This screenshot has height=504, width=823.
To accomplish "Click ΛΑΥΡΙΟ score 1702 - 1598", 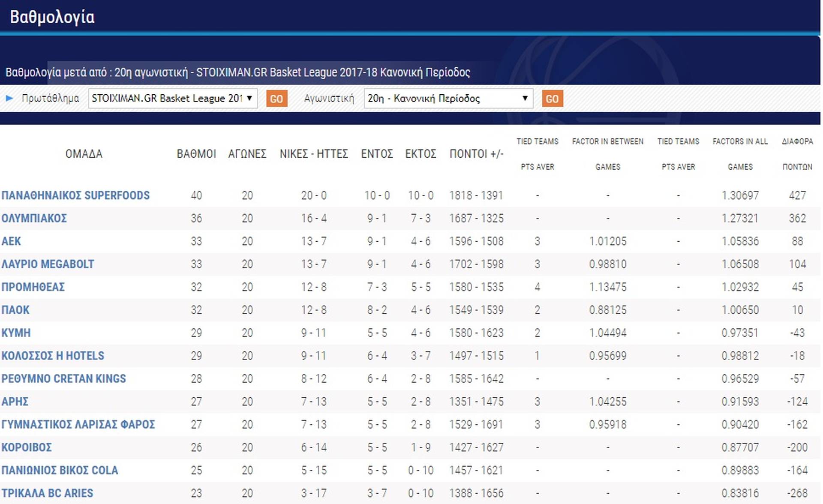I will point(476,264).
